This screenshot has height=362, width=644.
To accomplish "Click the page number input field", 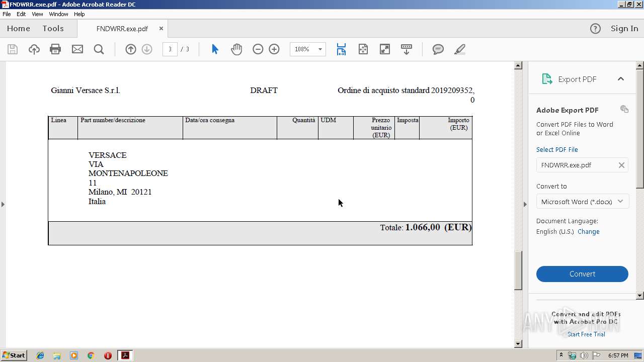I will point(170,49).
